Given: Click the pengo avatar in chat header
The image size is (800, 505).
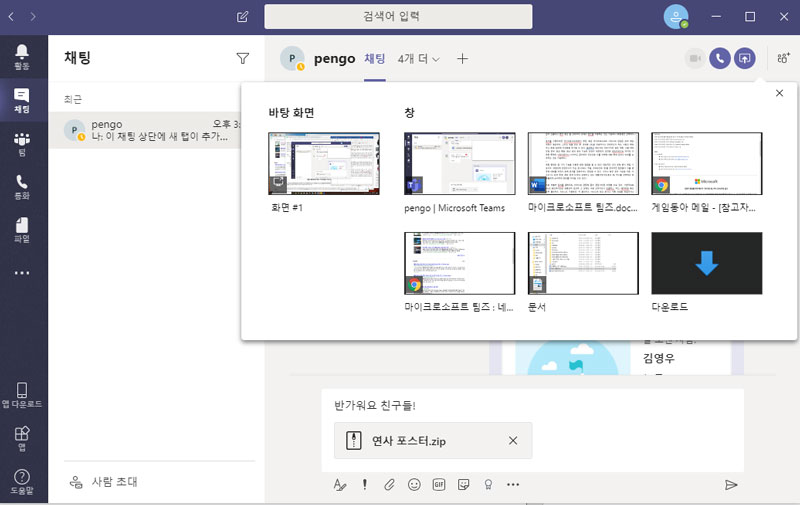Looking at the screenshot, I should (x=292, y=59).
